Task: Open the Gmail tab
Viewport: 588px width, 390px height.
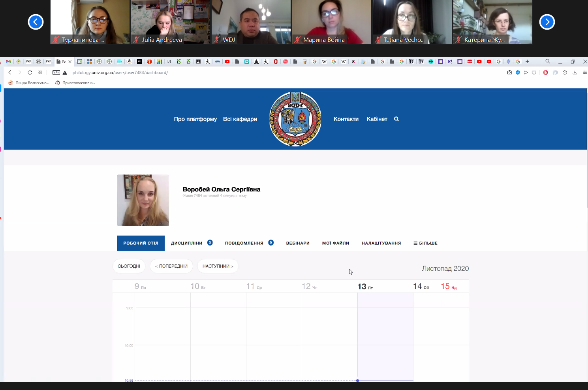Action: [8, 62]
